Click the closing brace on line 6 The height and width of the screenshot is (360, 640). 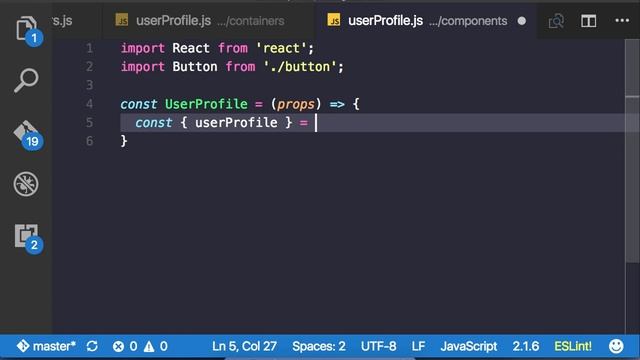124,141
